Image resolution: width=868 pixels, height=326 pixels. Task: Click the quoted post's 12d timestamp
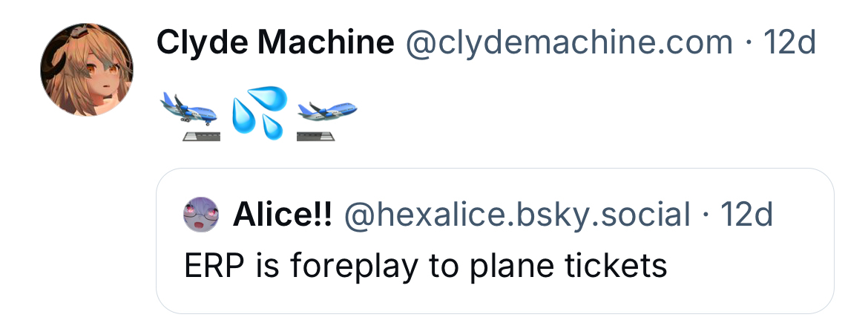point(747,215)
